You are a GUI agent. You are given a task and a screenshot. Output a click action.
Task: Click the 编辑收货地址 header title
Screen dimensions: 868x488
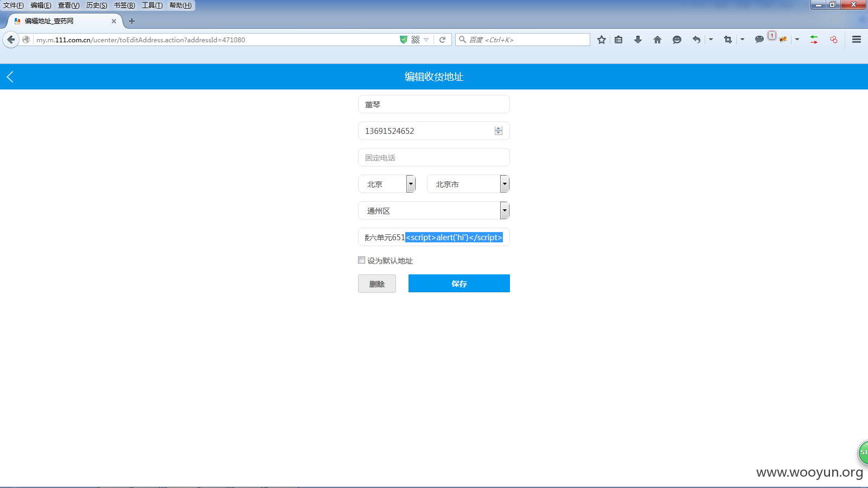coord(434,77)
